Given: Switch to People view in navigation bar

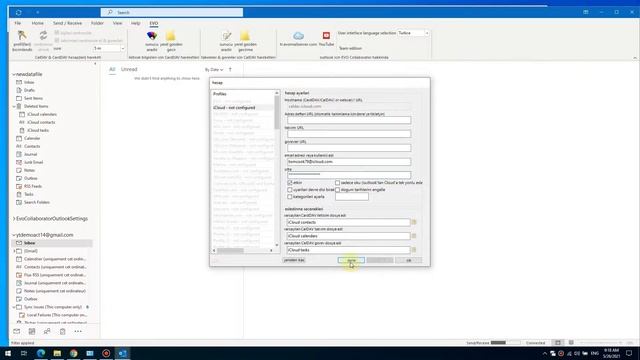Looking at the screenshot, I should coord(47,331).
